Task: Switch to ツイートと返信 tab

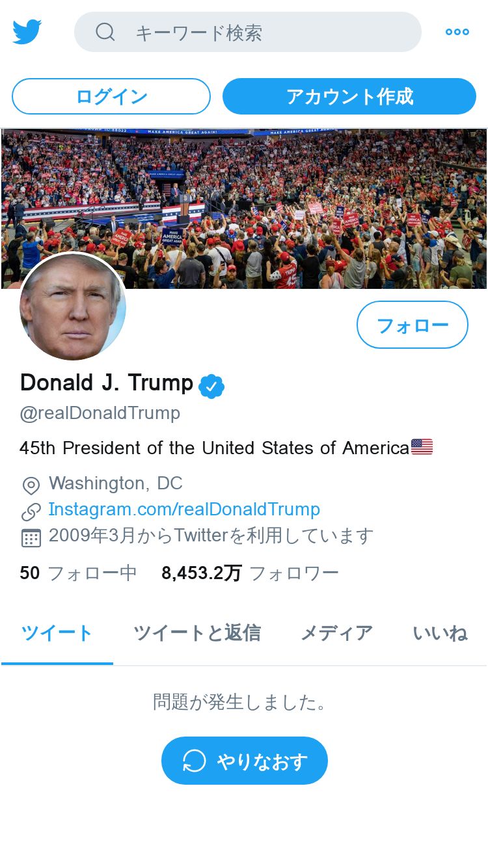Action: tap(197, 633)
